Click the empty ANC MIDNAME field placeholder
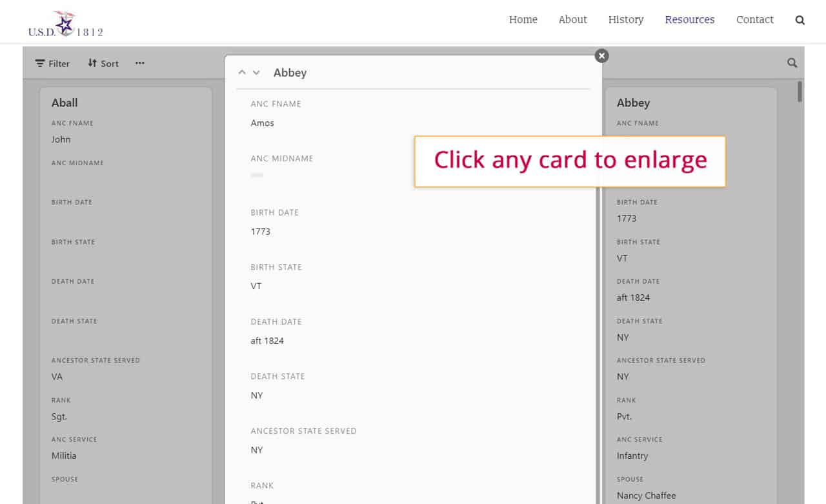The width and height of the screenshot is (826, 504). point(257,176)
